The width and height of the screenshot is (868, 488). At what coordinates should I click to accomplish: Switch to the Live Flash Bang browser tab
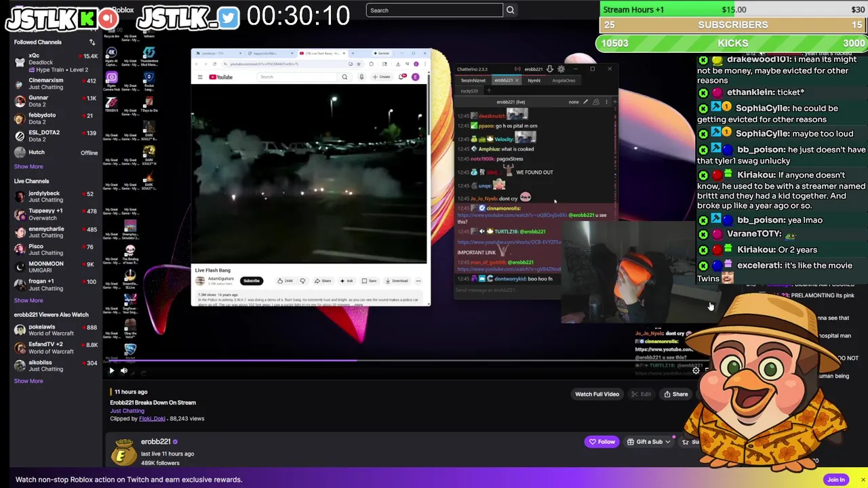322,54
